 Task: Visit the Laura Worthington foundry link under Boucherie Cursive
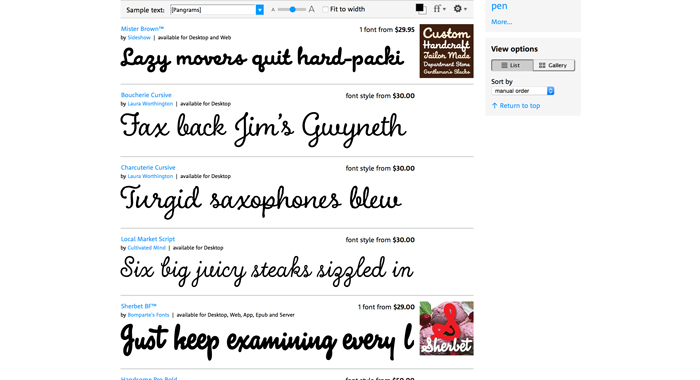click(x=150, y=104)
